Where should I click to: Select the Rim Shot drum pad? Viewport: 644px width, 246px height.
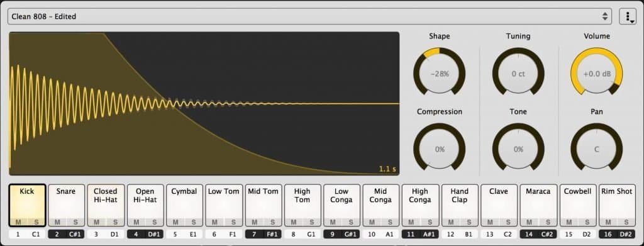pos(617,205)
